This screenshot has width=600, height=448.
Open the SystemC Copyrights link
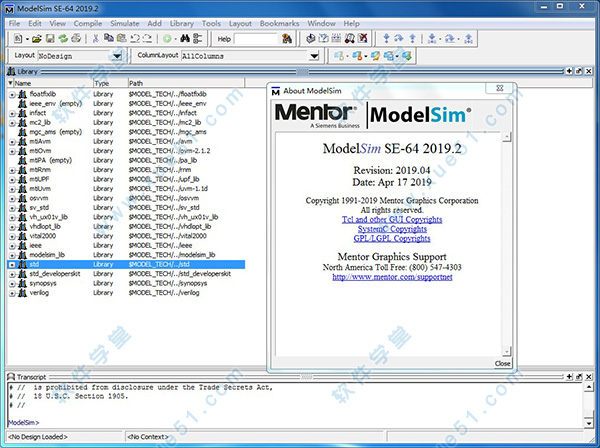tap(392, 229)
